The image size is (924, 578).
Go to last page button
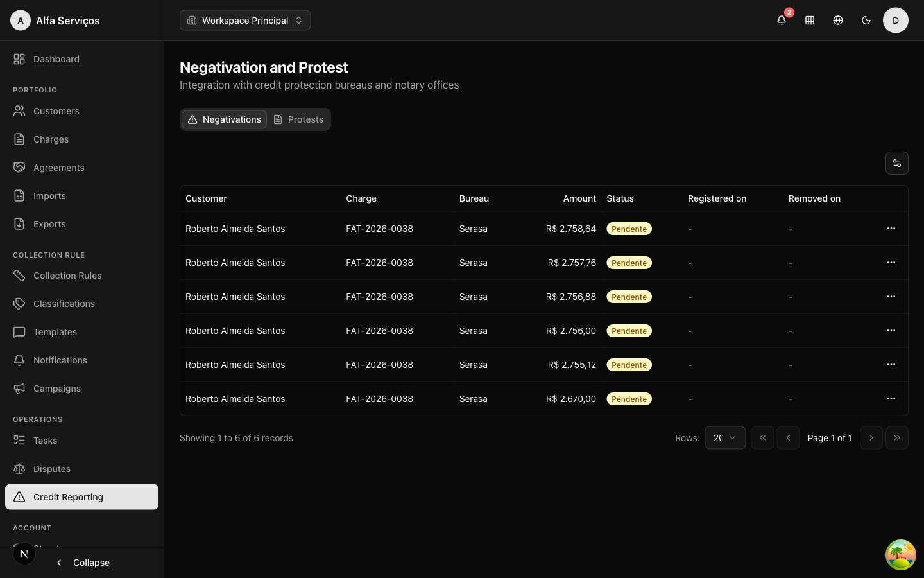[897, 438]
